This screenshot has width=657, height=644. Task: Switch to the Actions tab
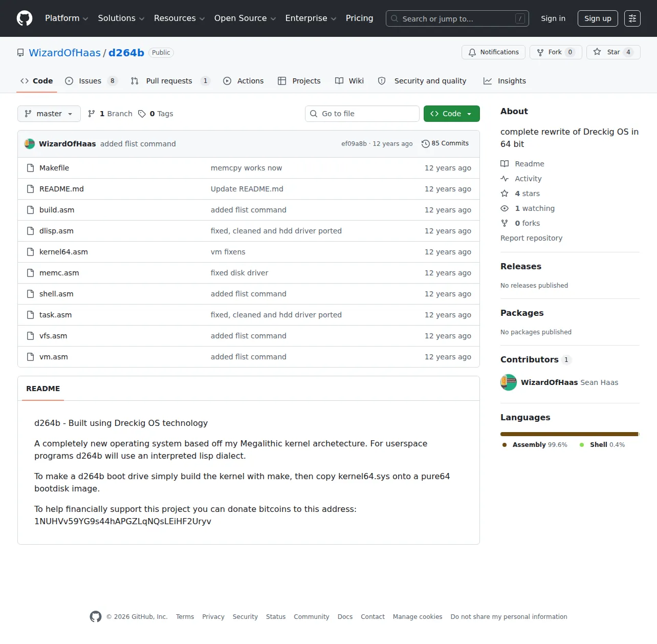point(244,81)
